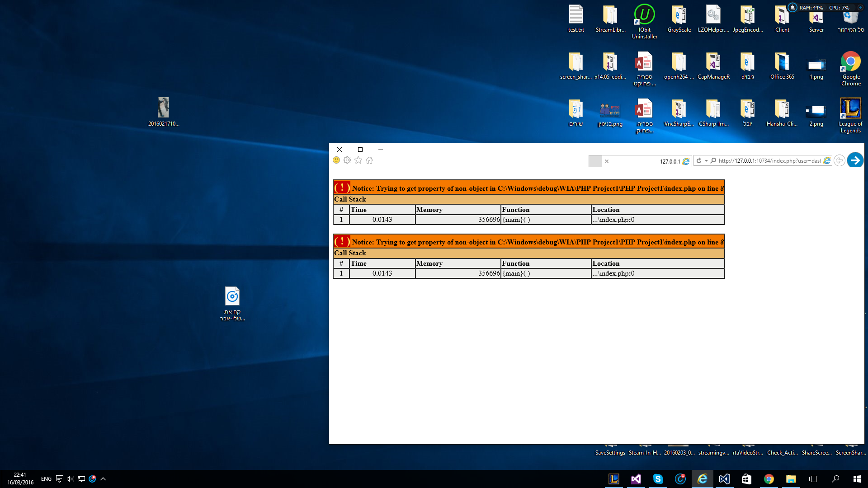The image size is (868, 488).
Task: Click the RAM: 44% monitor widget
Action: 811,8
